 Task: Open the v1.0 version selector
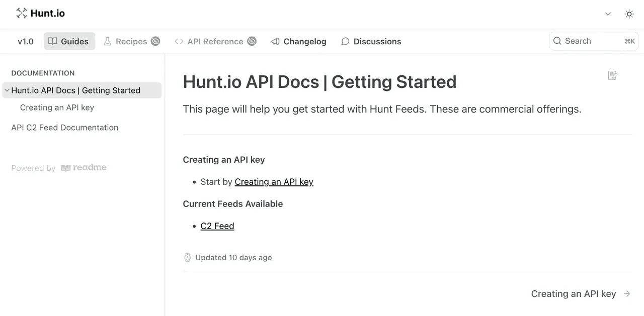click(x=26, y=41)
